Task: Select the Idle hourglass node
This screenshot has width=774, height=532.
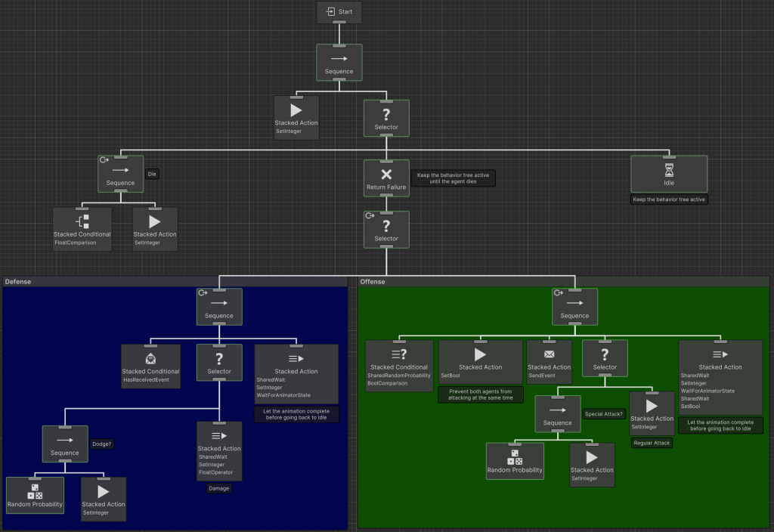Action: pyautogui.click(x=669, y=175)
